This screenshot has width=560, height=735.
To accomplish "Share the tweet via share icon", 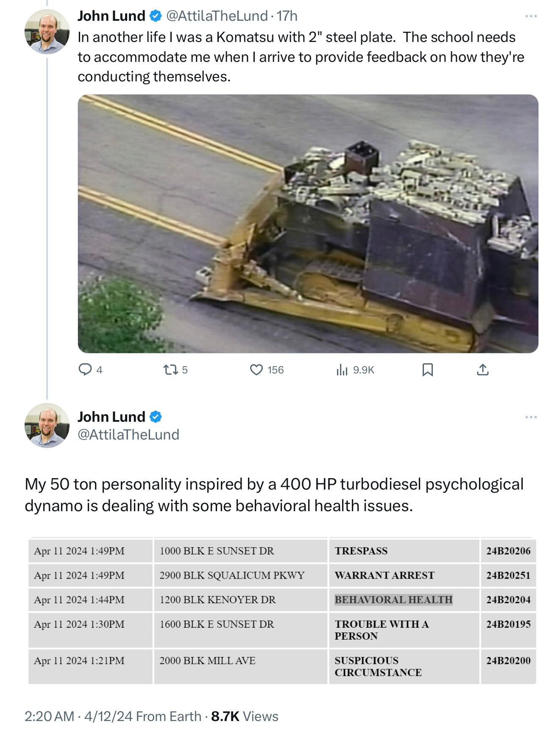I will (x=483, y=370).
